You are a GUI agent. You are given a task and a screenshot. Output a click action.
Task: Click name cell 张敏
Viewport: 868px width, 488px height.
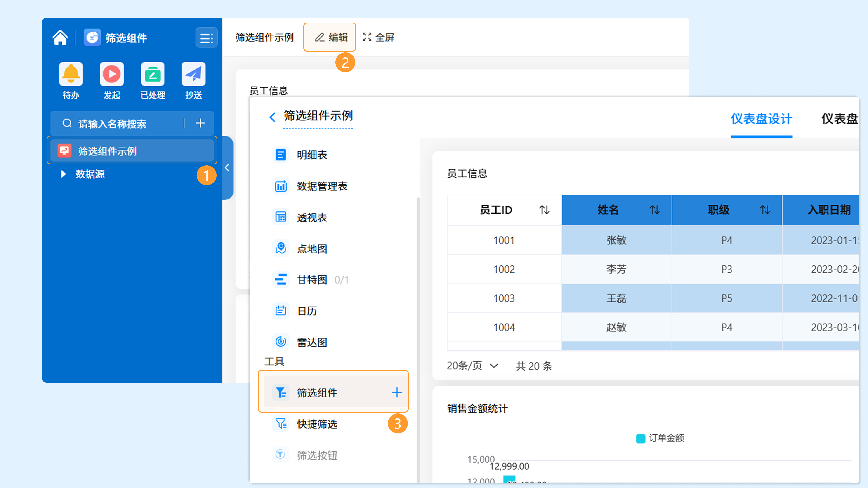[616, 240]
